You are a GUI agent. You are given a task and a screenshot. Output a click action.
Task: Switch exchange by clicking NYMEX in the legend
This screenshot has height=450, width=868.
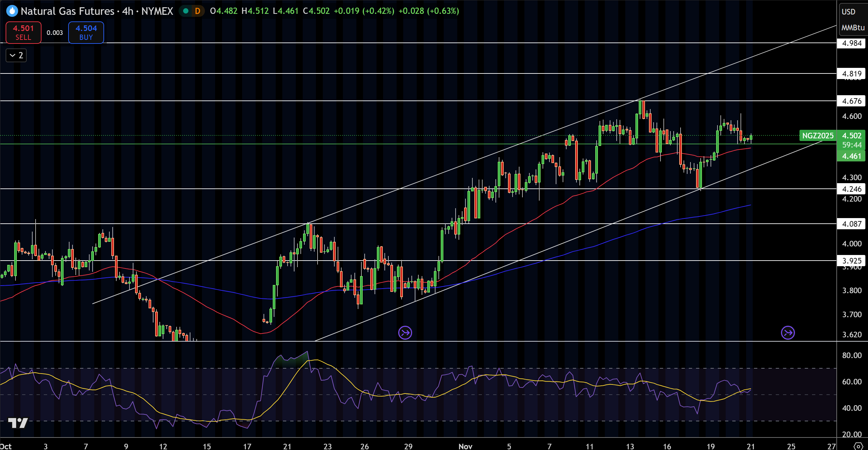tap(157, 11)
